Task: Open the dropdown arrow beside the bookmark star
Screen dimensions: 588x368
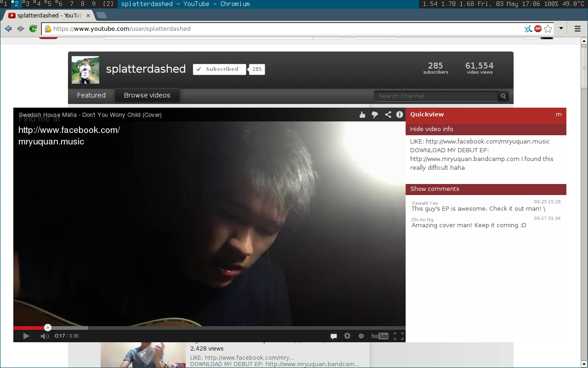Action: 561,29
